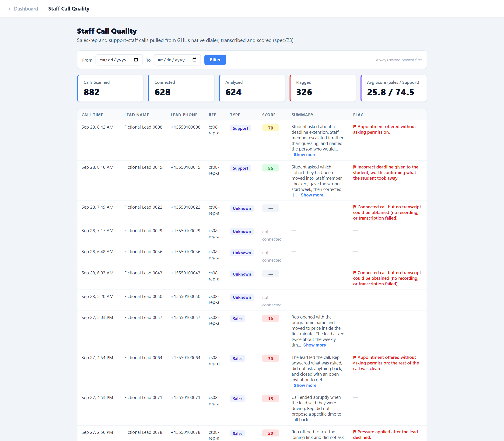
Task: Click the score 30 badge
Action: pos(270,359)
